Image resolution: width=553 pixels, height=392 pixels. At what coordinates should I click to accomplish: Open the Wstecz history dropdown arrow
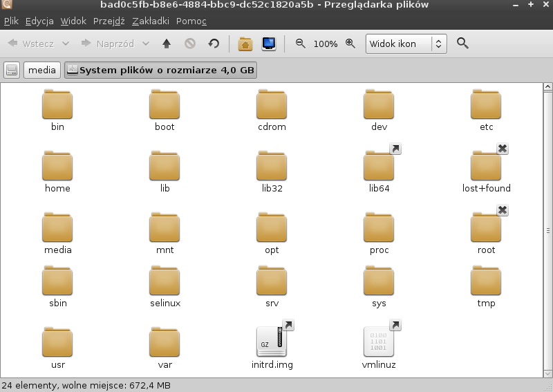tap(66, 44)
